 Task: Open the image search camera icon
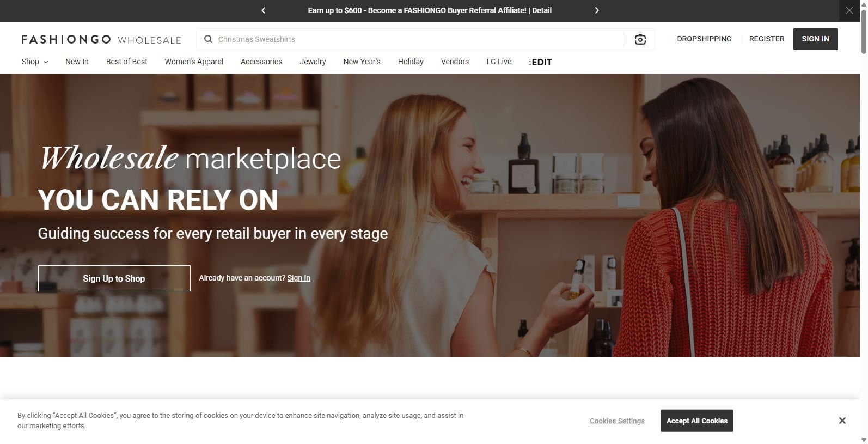[x=640, y=39]
